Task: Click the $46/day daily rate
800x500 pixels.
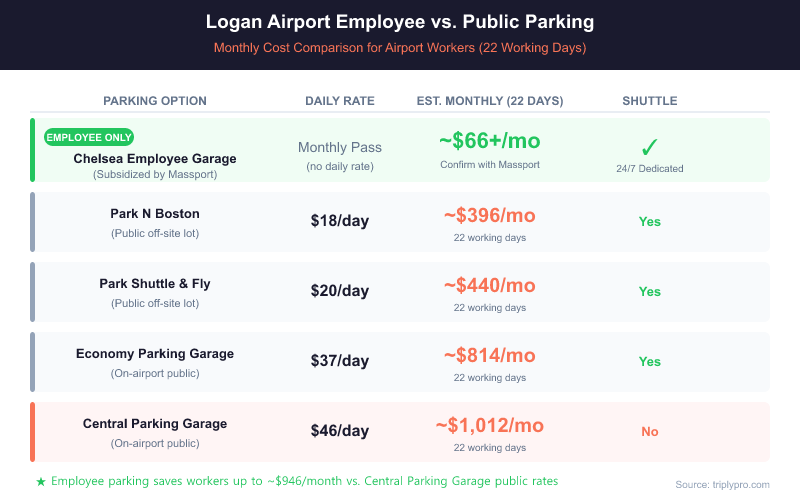Action: (x=340, y=431)
